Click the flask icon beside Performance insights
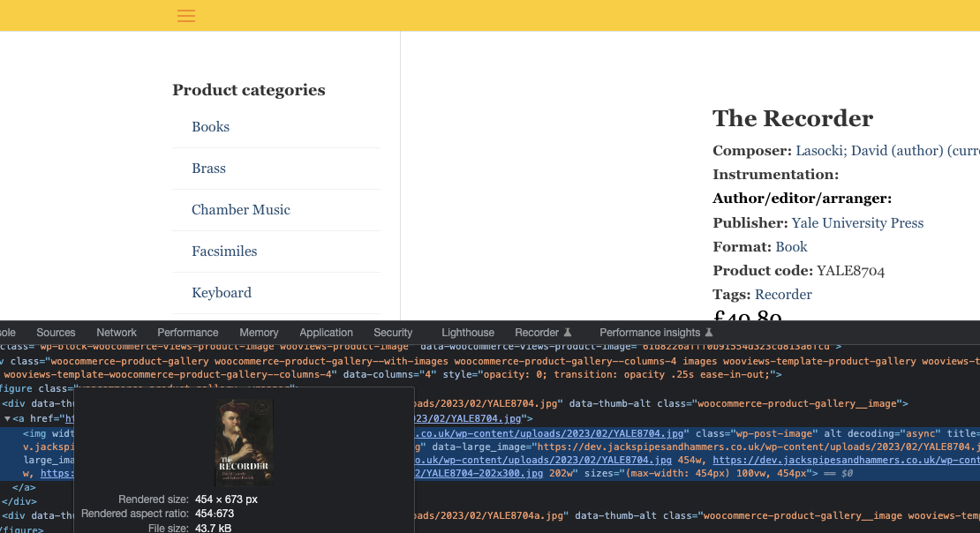Image resolution: width=980 pixels, height=533 pixels. tap(709, 333)
